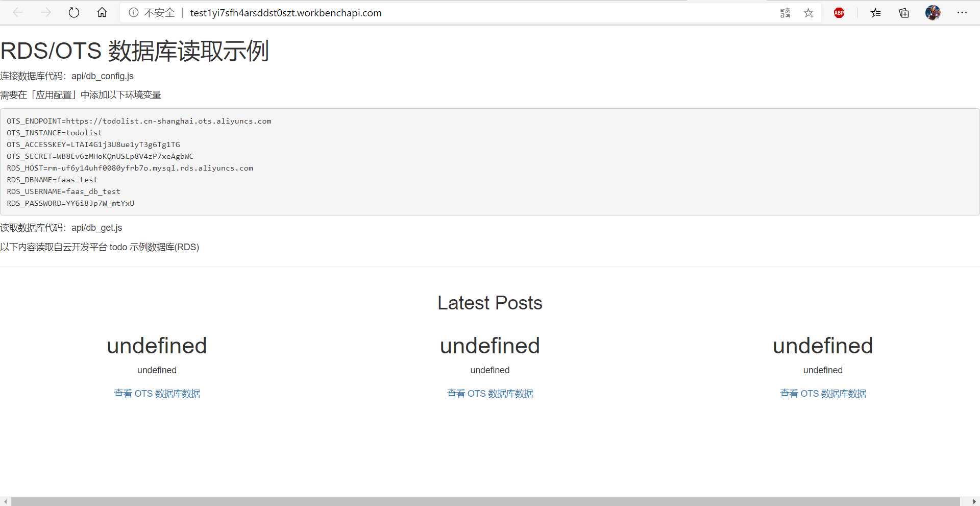Focus the address bar URL workbenchapi.com

pyautogui.click(x=286, y=13)
